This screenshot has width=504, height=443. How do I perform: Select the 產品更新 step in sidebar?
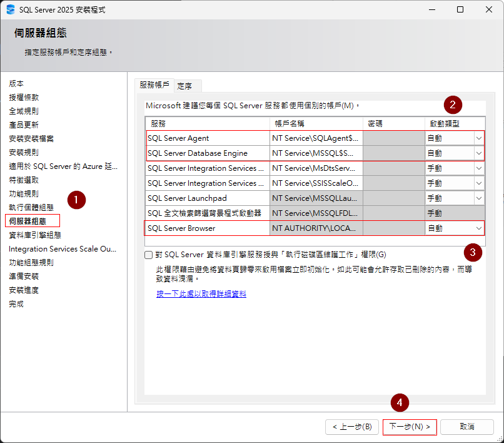tap(24, 125)
